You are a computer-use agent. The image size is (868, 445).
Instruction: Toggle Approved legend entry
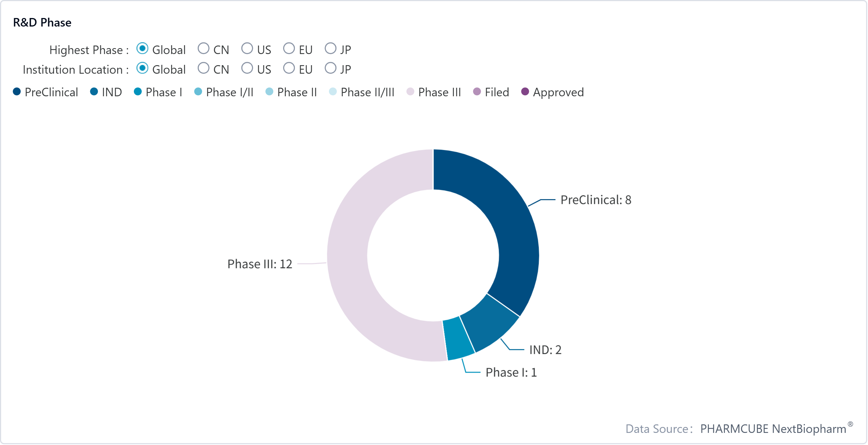(525, 92)
